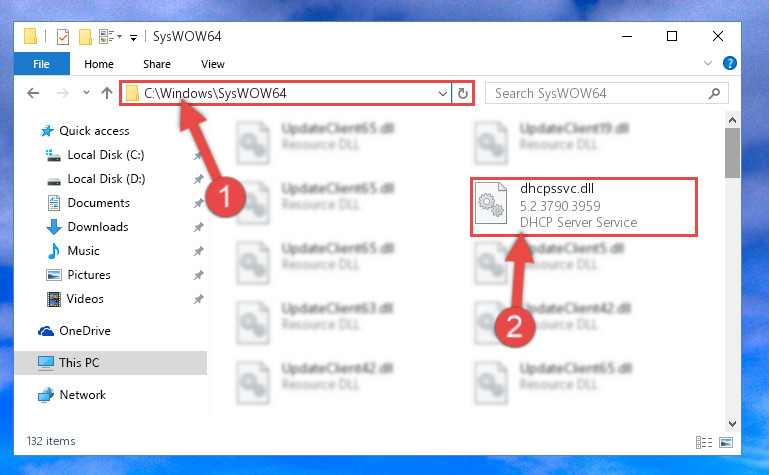Open recent locations dropdown arrow
Image resolution: width=769 pixels, height=475 pixels.
tap(86, 92)
